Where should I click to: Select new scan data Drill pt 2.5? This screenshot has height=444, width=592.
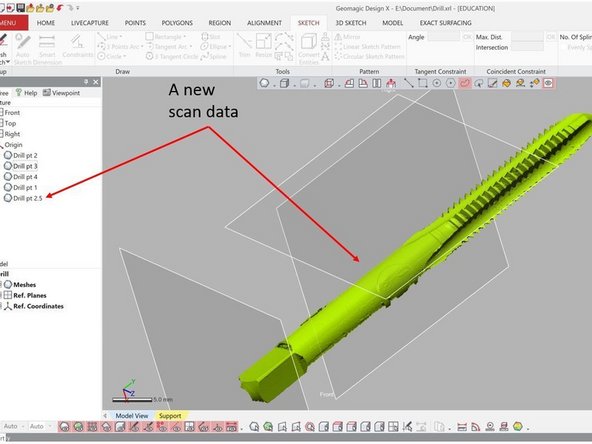(23, 198)
